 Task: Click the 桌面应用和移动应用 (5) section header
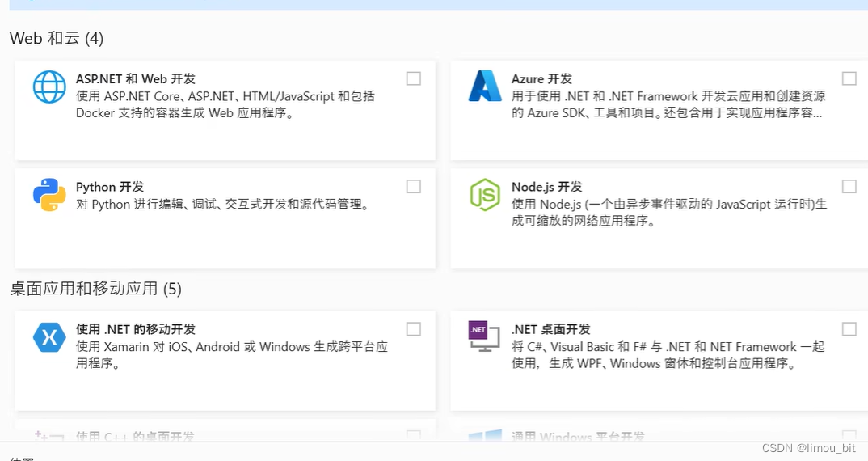pyautogui.click(x=95, y=289)
